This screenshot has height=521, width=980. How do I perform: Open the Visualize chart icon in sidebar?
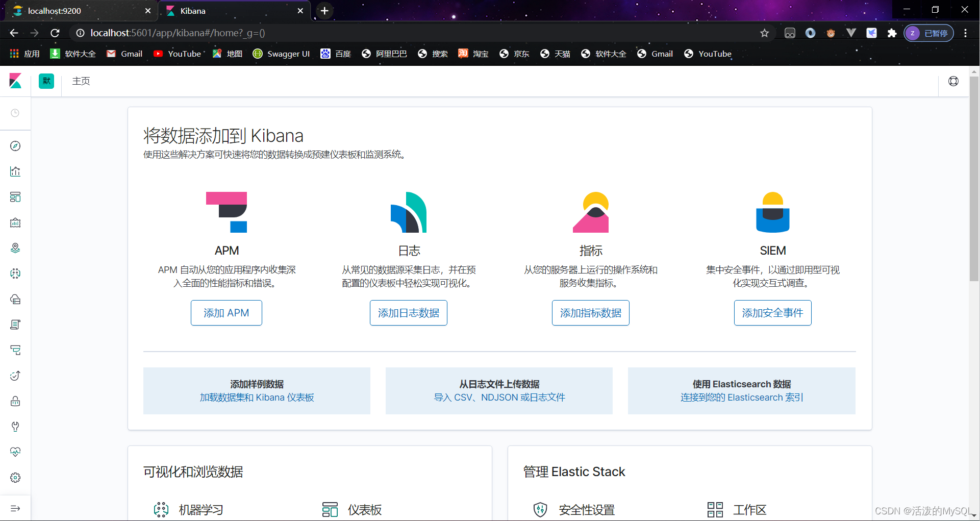(15, 171)
